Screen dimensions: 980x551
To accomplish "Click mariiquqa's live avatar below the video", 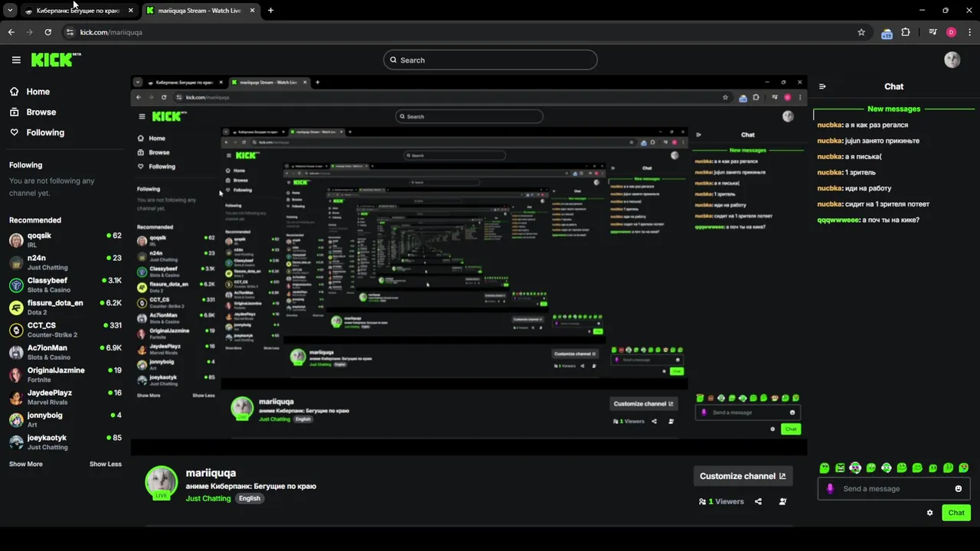I will [161, 482].
